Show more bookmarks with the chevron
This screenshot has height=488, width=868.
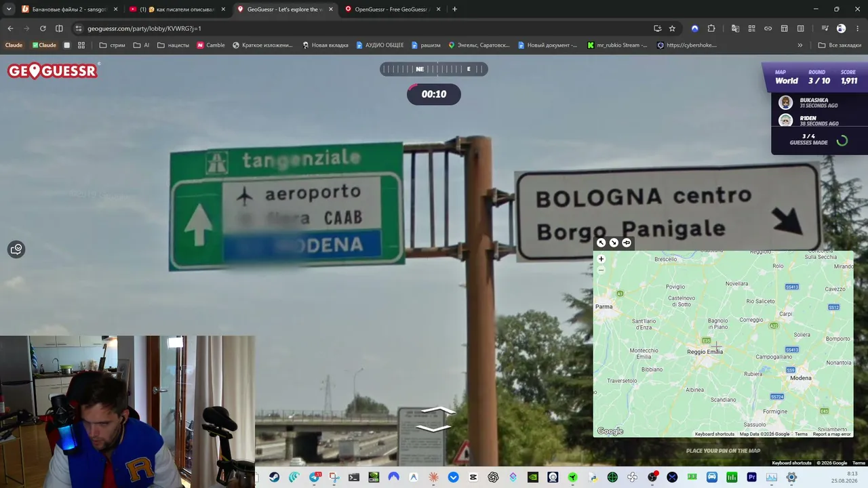[x=800, y=45]
